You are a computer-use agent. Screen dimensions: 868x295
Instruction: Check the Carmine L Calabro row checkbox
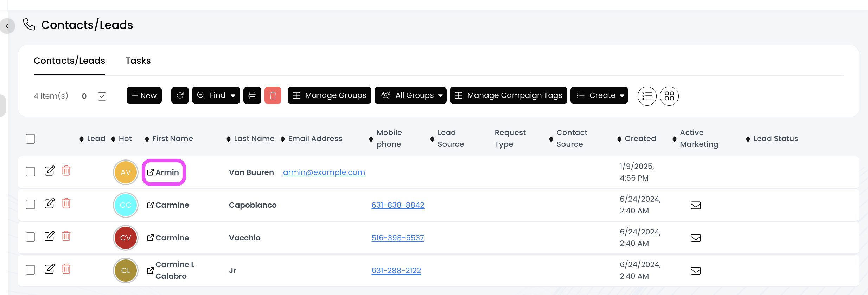(31, 270)
